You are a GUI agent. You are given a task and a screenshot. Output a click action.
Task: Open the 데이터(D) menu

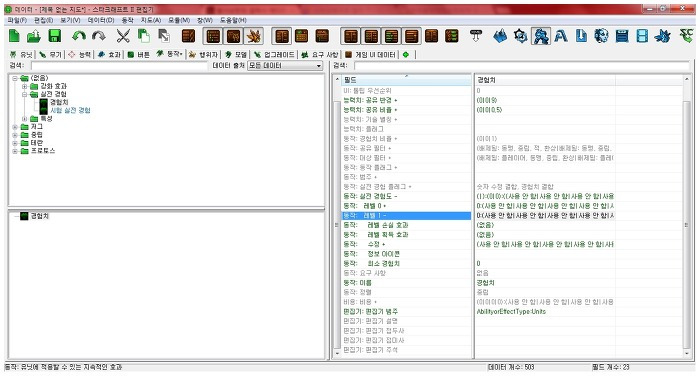click(x=101, y=20)
